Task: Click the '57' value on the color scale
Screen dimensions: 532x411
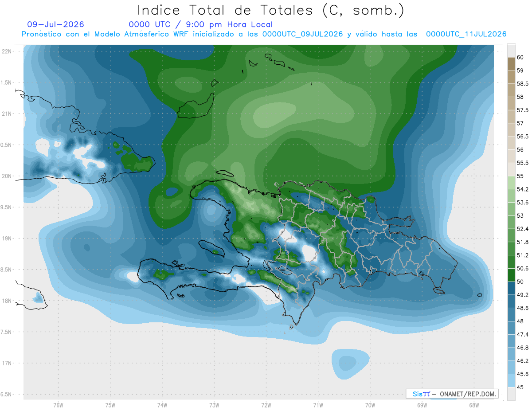Action: tap(520, 123)
